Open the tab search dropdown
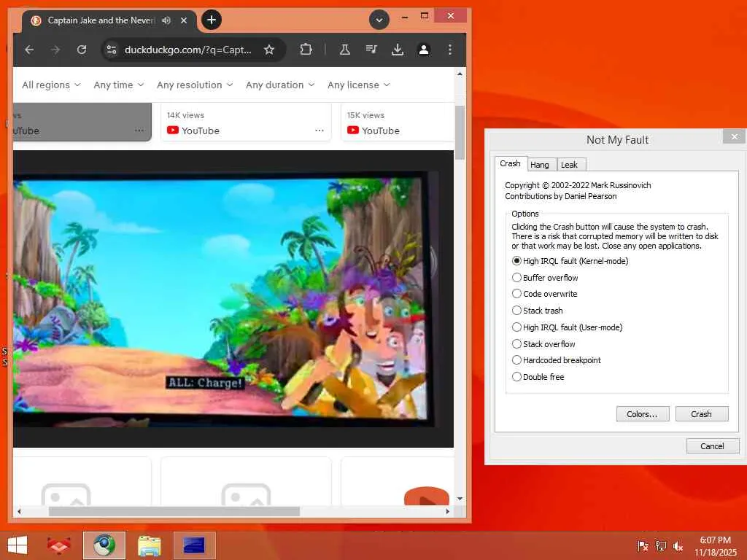747x560 pixels. pos(379,20)
